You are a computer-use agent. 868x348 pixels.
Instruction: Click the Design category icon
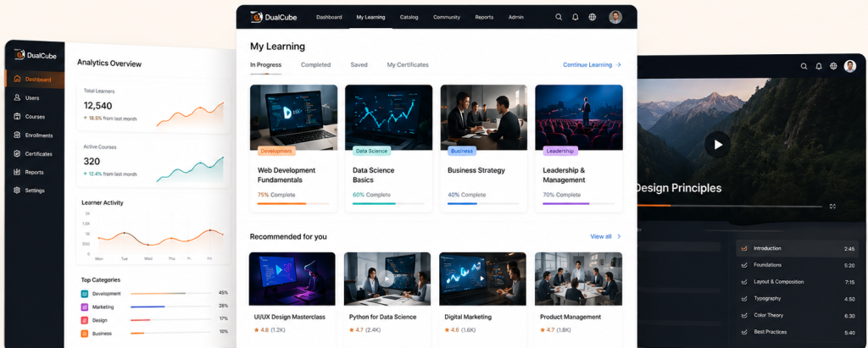[x=85, y=320]
